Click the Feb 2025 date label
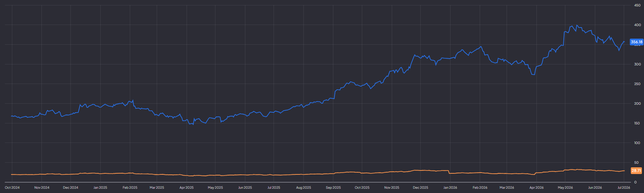The width and height of the screenshot is (644, 193). 130,188
